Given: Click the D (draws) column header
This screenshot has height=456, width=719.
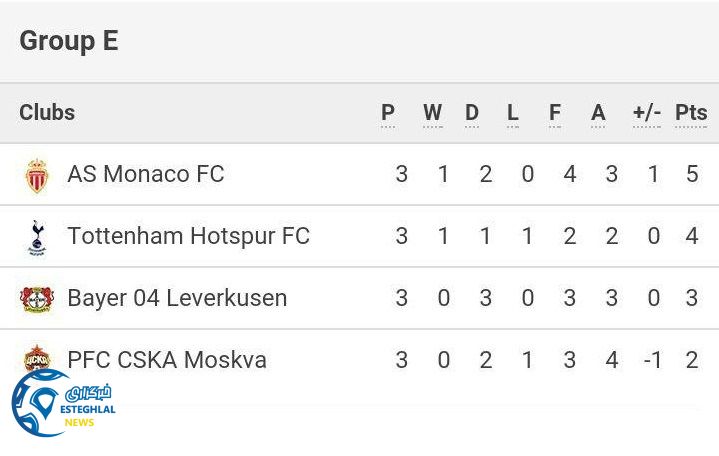Looking at the screenshot, I should click(x=472, y=113).
